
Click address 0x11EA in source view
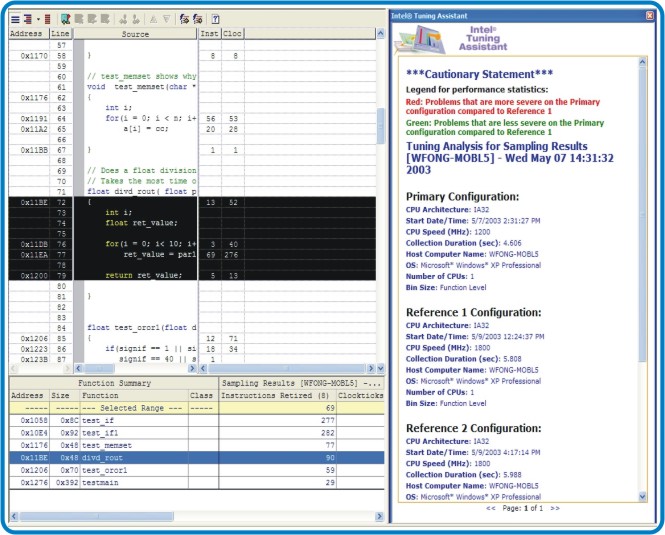coord(34,255)
